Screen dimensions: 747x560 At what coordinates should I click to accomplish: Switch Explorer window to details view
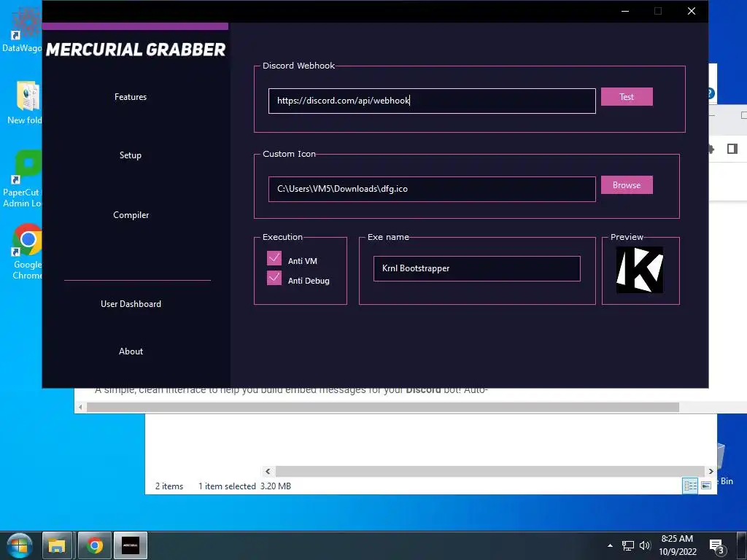[690, 486]
